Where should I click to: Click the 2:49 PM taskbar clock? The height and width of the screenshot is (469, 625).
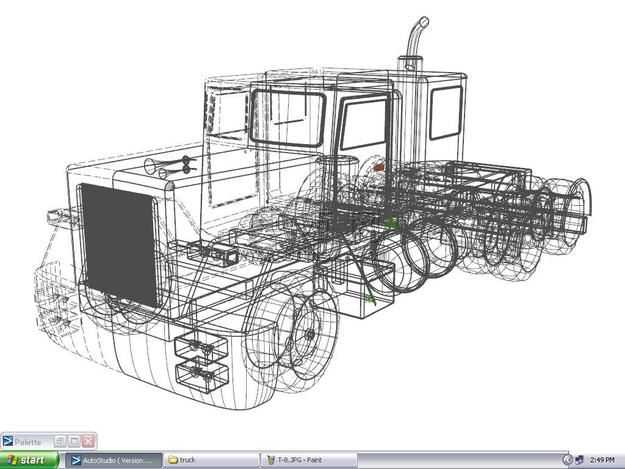pyautogui.click(x=602, y=460)
